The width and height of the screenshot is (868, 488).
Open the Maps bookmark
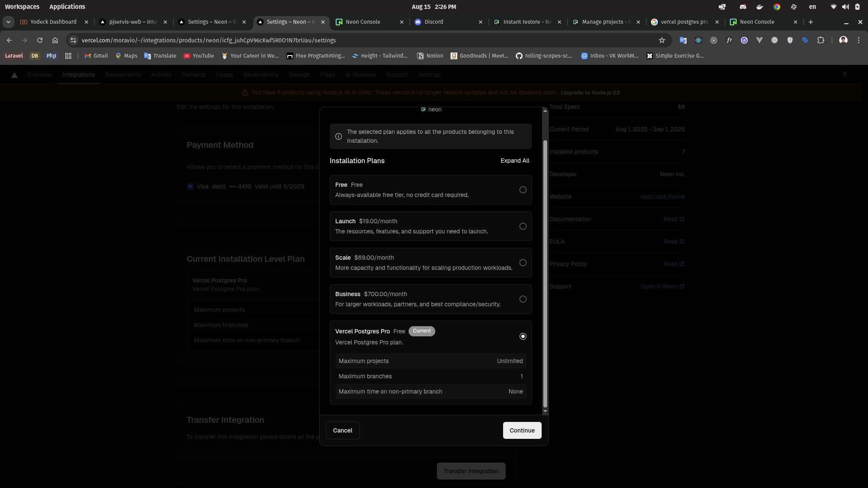[x=126, y=55]
